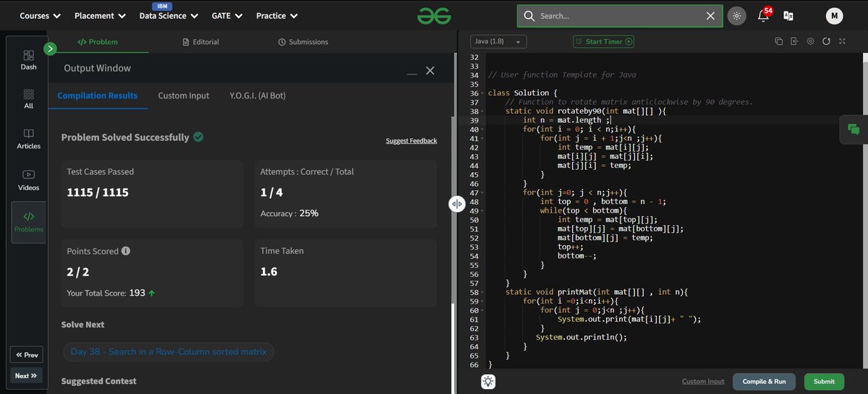This screenshot has width=868, height=394.
Task: Switch to the Editorial tab
Action: click(201, 42)
